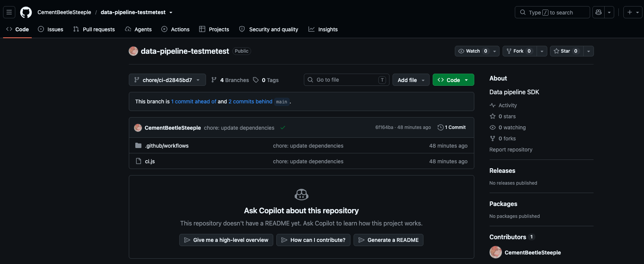Watch this repository
644x264 pixels.
(x=473, y=51)
